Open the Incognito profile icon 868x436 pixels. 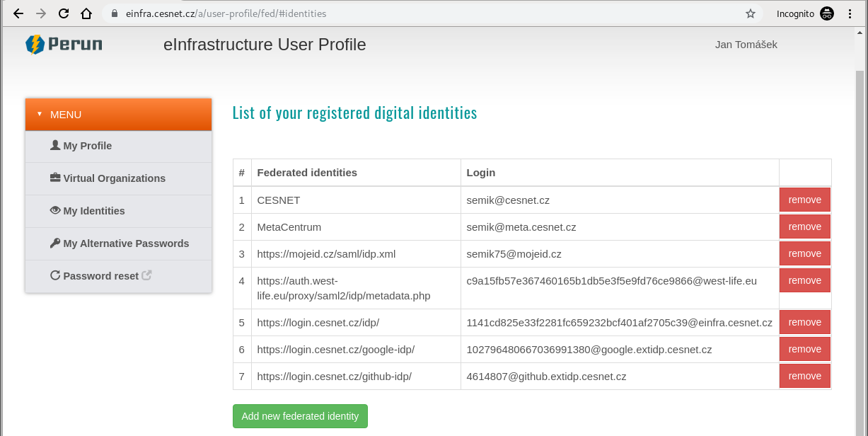point(827,13)
